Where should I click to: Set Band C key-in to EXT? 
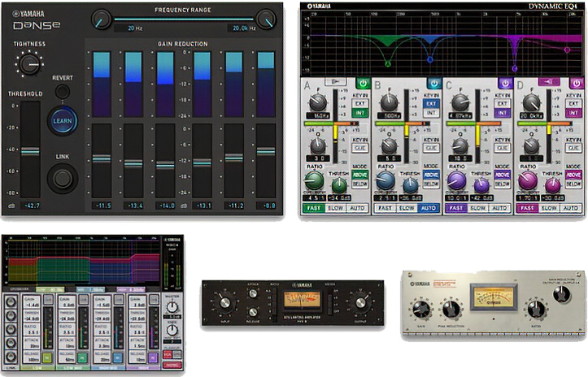coord(502,103)
